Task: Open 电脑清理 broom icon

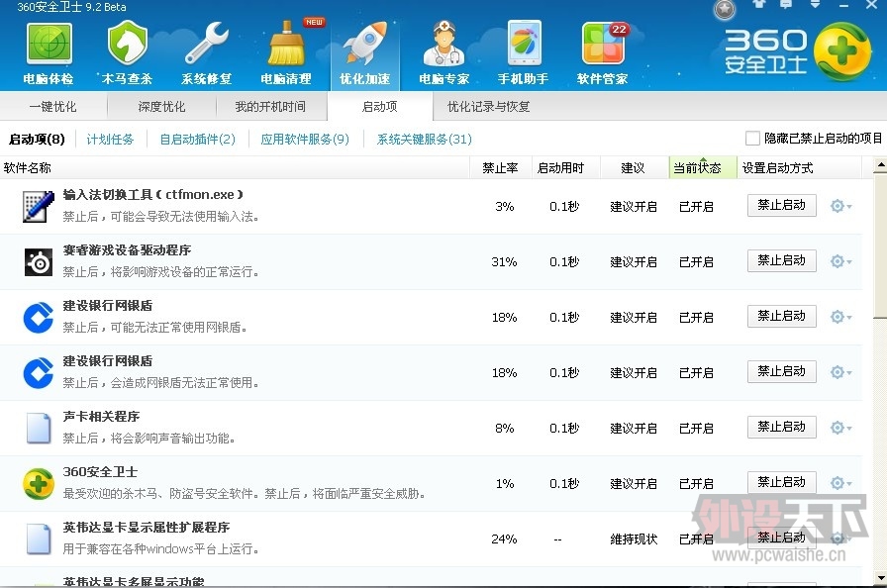Action: 287,43
